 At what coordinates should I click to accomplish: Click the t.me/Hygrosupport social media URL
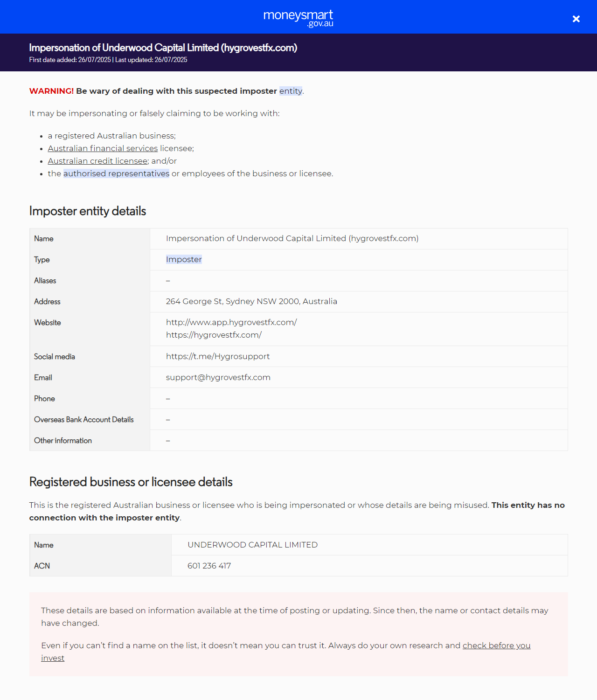pos(218,356)
